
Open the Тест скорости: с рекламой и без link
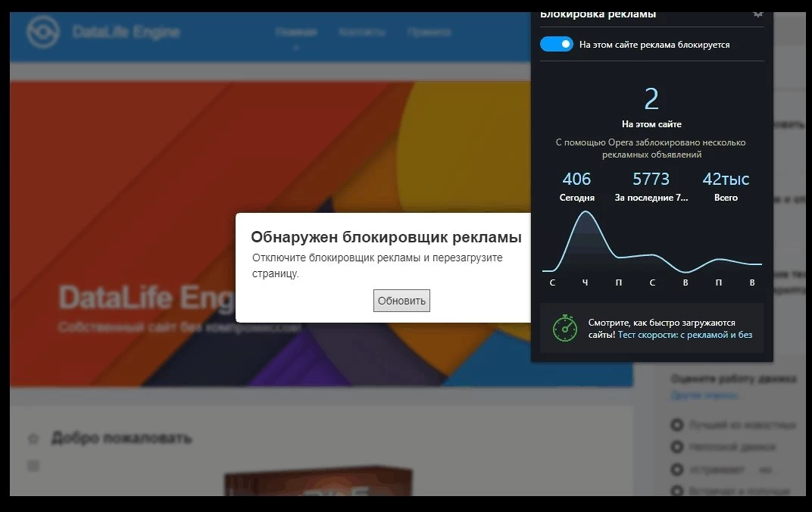click(685, 335)
